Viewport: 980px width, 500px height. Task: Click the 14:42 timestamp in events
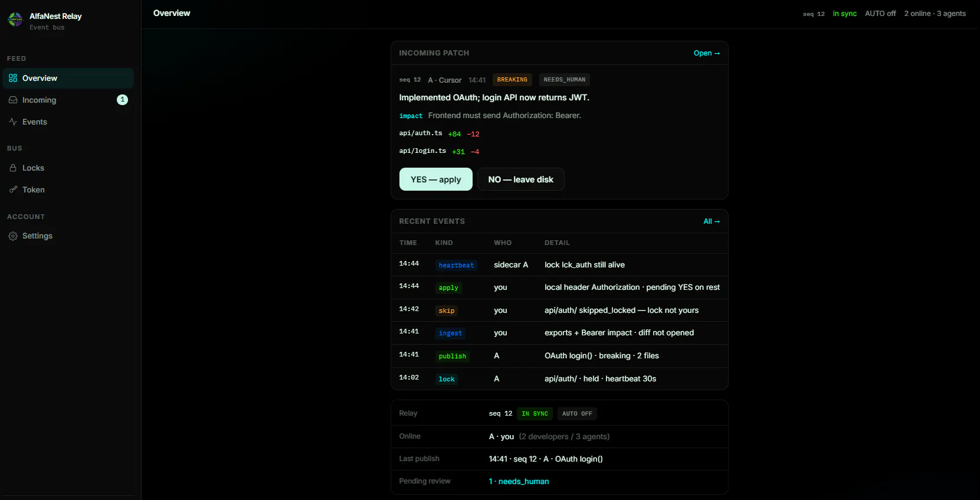(409, 309)
